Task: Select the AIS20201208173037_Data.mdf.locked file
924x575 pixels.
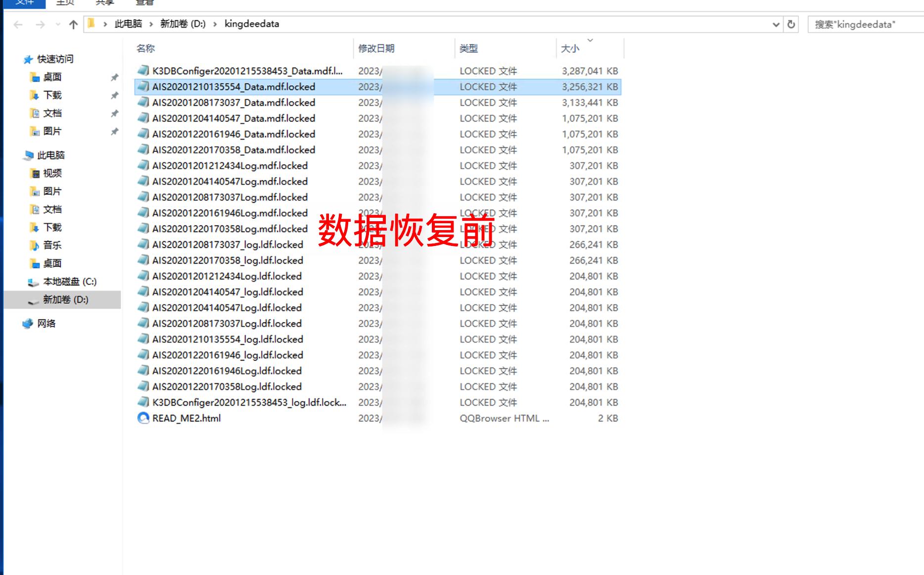Action: (x=234, y=102)
